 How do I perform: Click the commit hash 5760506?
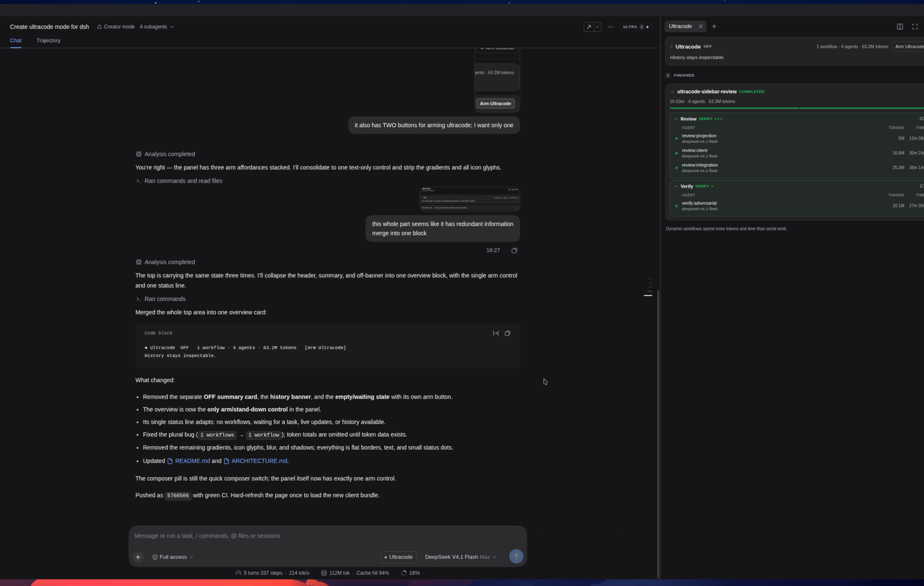pyautogui.click(x=177, y=496)
